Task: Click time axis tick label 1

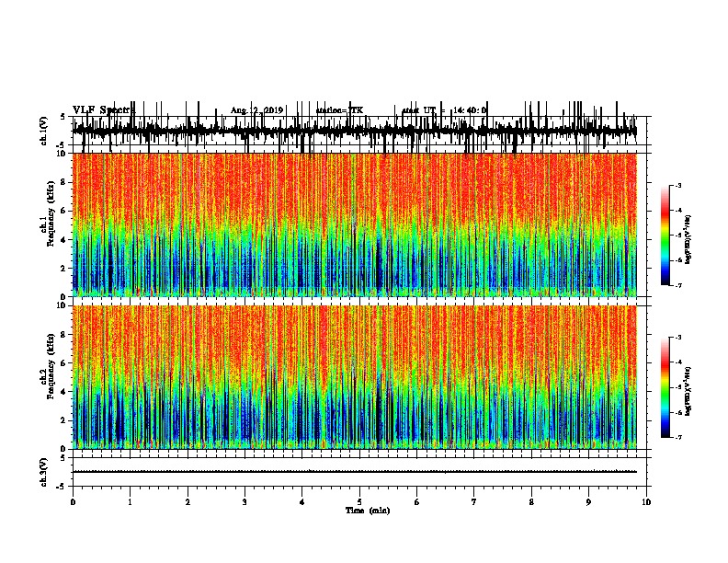Action: pyautogui.click(x=130, y=502)
